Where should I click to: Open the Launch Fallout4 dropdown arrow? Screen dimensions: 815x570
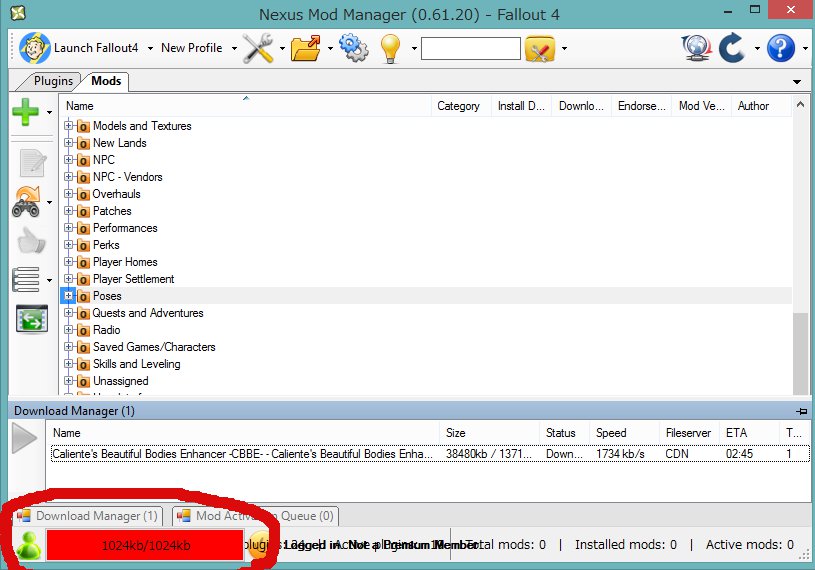pyautogui.click(x=150, y=48)
